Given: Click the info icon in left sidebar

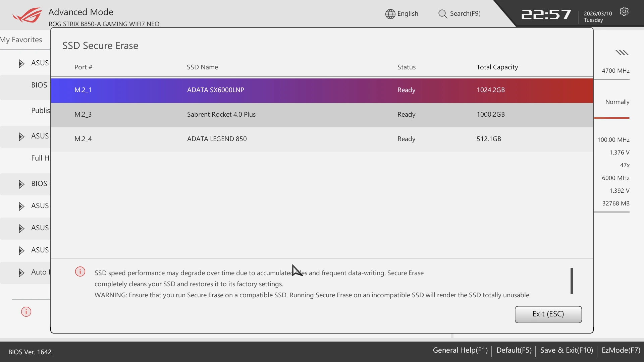Looking at the screenshot, I should click(26, 312).
